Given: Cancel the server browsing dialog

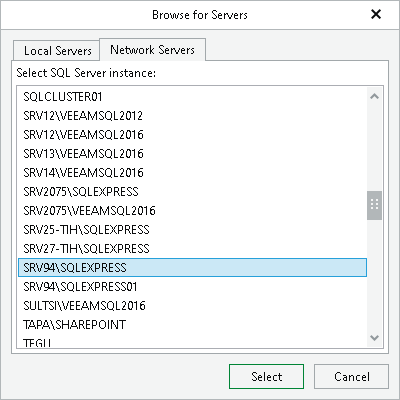Looking at the screenshot, I should (351, 376).
